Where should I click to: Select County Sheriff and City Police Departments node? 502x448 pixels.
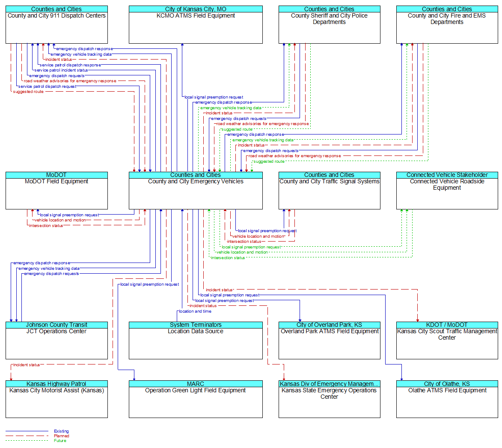pos(330,25)
